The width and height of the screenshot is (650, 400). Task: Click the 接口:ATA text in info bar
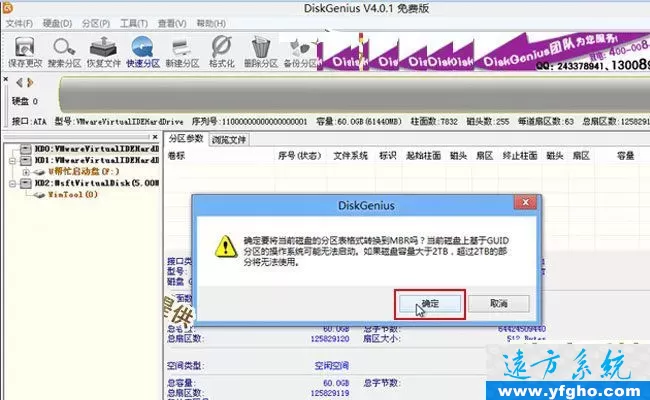[x=29, y=121]
